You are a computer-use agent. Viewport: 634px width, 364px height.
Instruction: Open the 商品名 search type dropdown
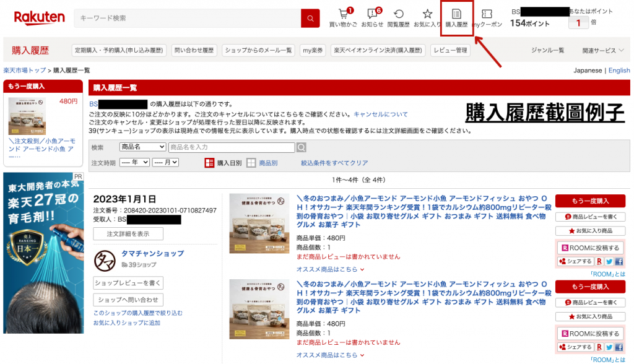pyautogui.click(x=142, y=147)
